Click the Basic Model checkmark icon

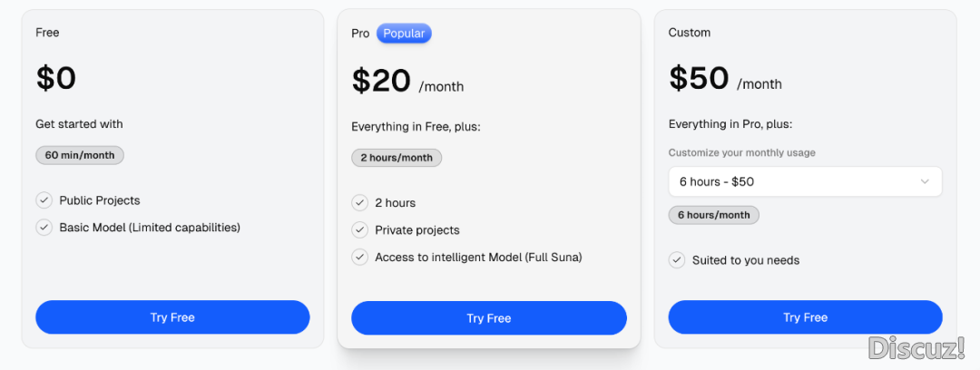pyautogui.click(x=44, y=228)
